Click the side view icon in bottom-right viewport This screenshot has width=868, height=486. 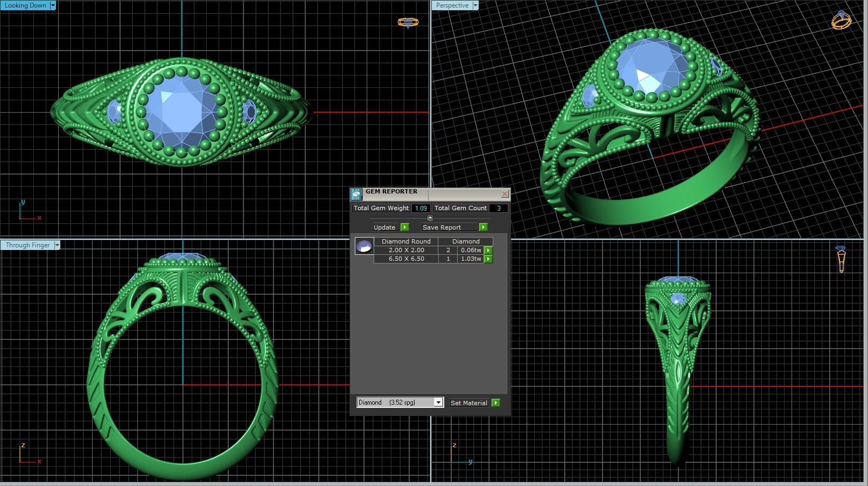(841, 259)
